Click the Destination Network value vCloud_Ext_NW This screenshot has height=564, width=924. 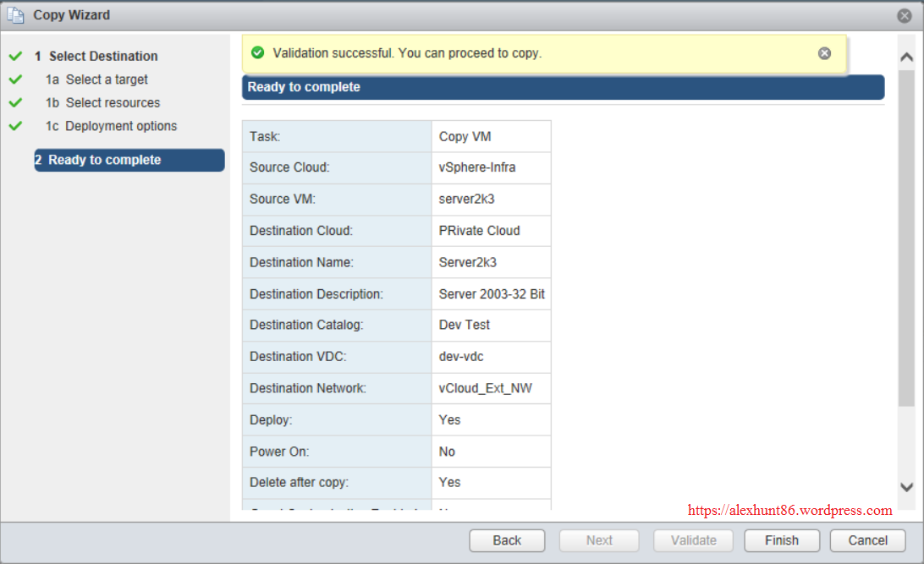(486, 388)
